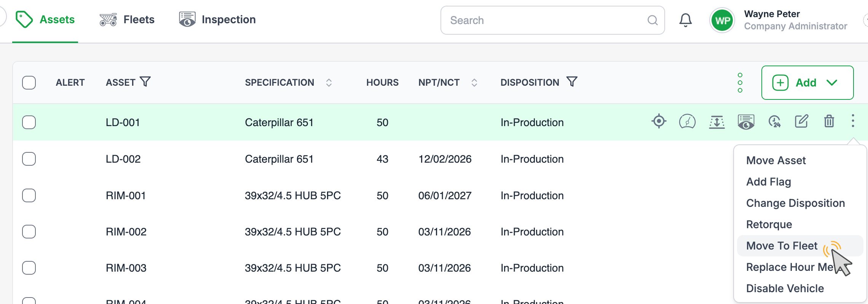The image size is (868, 304).
Task: Click the Fleets truck icon
Action: tap(108, 19)
